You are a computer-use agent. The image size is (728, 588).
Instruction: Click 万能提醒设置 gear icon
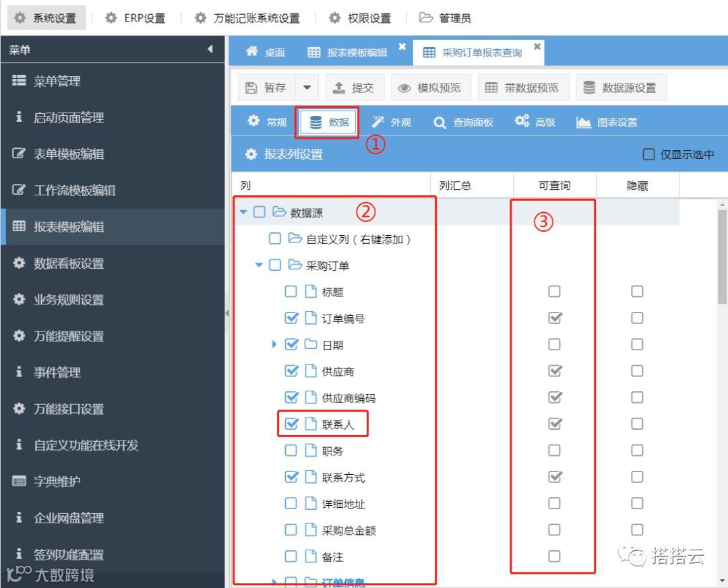pyautogui.click(x=19, y=335)
